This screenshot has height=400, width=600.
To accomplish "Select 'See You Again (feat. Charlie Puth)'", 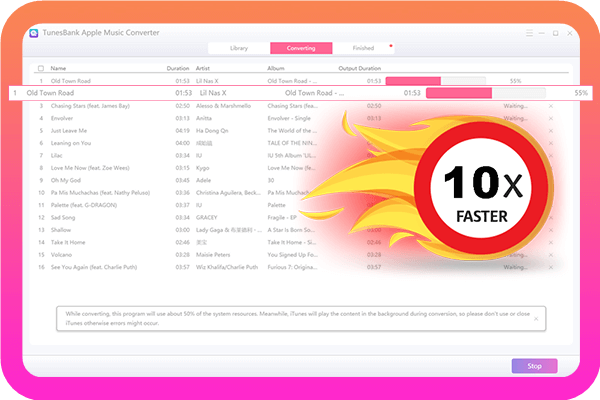I will pos(94,267).
